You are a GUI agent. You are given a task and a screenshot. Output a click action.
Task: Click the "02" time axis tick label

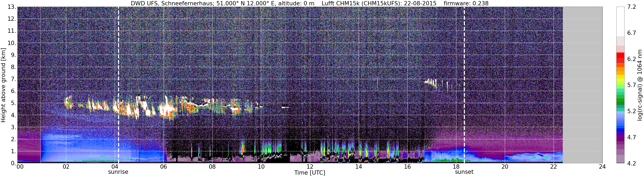tap(66, 167)
